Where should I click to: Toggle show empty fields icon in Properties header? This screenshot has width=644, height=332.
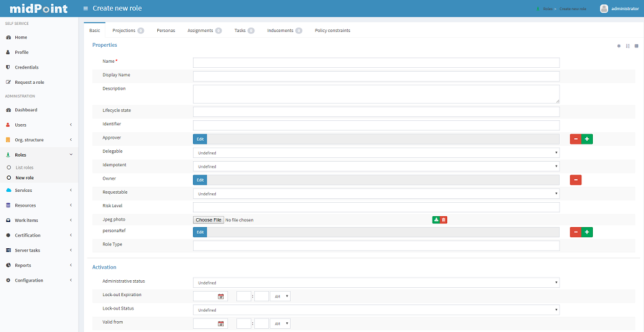click(x=636, y=46)
